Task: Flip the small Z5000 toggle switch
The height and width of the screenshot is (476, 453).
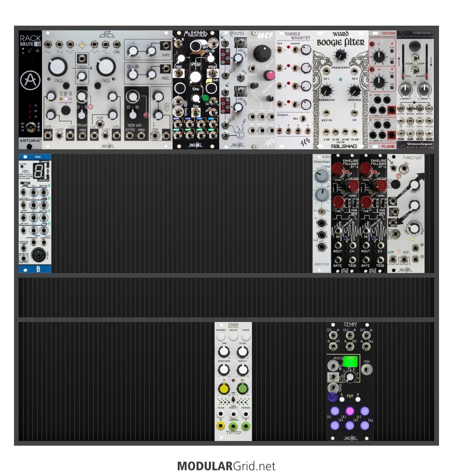Action: (x=233, y=399)
